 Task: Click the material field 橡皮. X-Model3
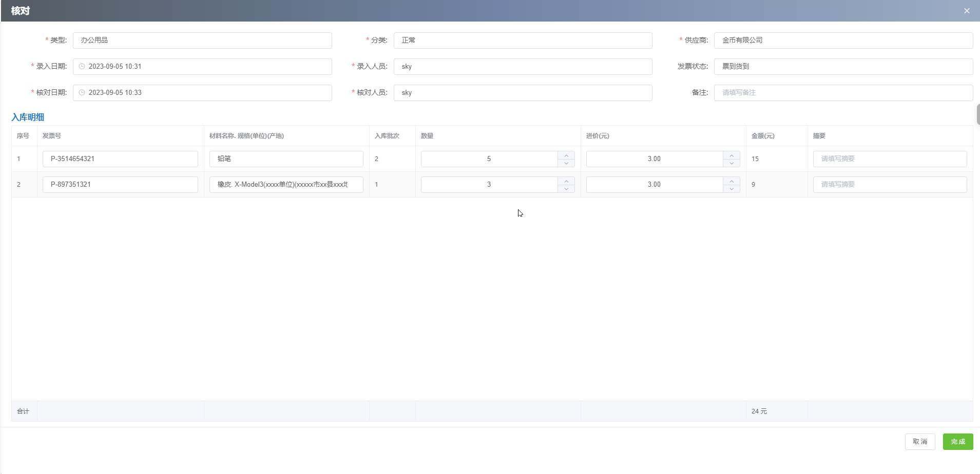286,185
